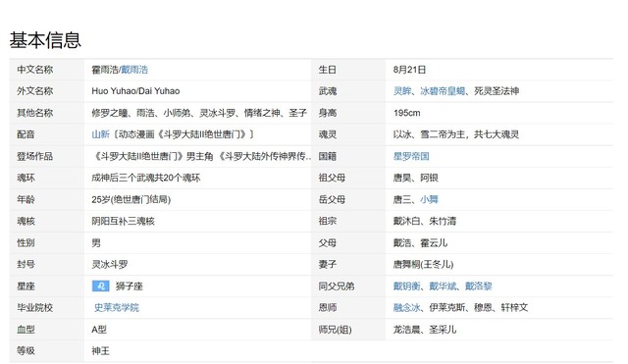Viewport: 628px width, 364px height.
Task: Open the 戴雨浩 link in 中文名称 row
Action: 134,70
